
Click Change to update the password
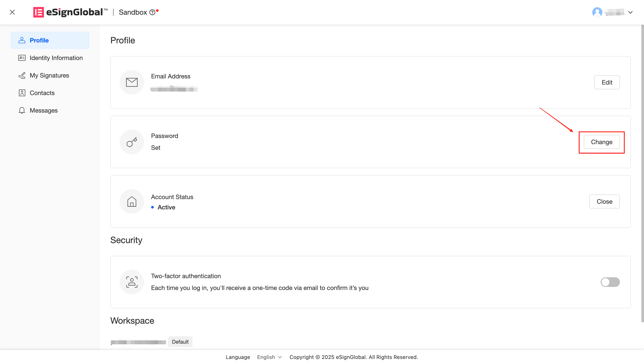coord(602,142)
